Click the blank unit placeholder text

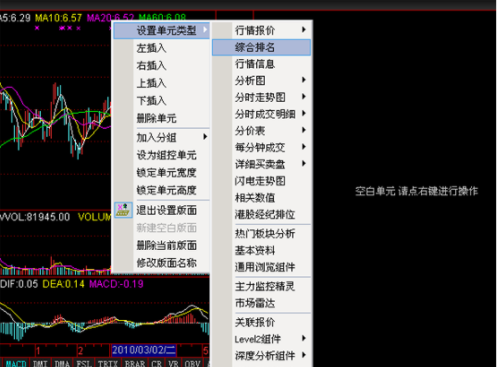point(417,191)
